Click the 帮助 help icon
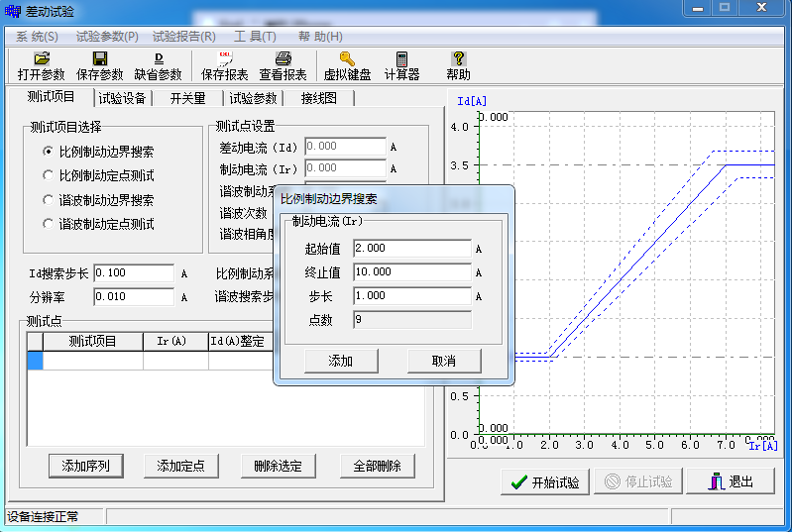 [458, 59]
